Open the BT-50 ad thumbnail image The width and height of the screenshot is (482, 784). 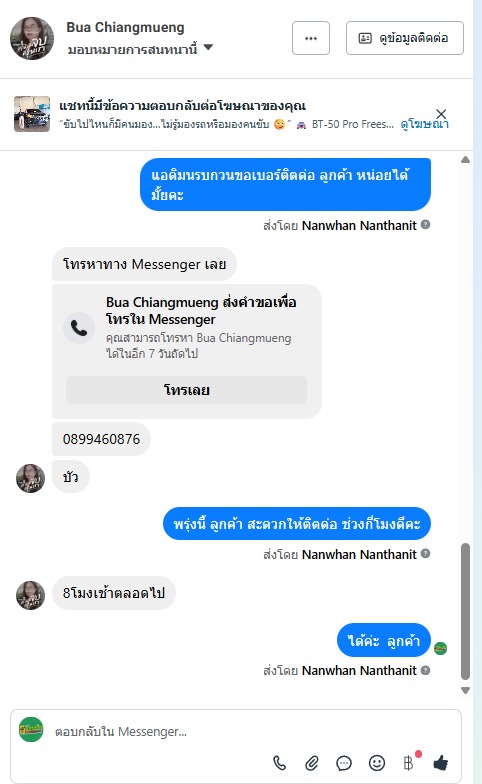tap(32, 114)
